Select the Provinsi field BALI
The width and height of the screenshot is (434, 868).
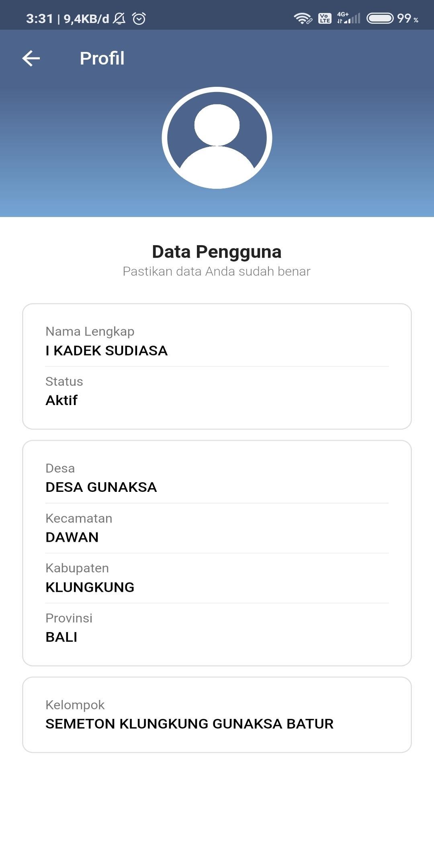pos(217,628)
